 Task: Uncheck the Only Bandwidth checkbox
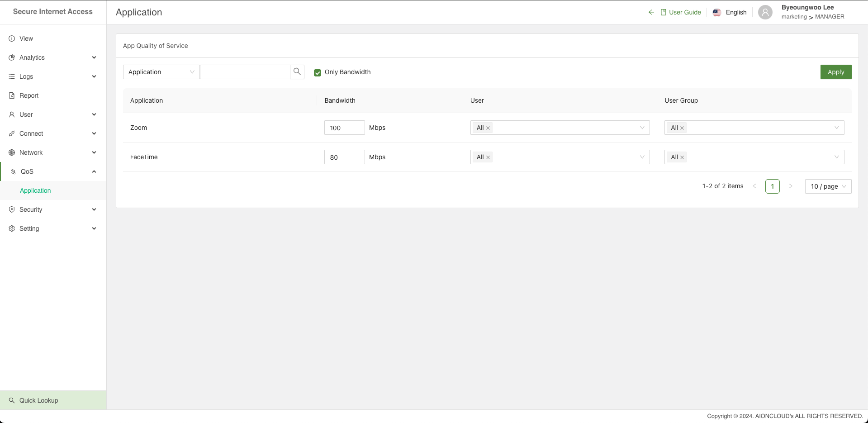coord(318,72)
